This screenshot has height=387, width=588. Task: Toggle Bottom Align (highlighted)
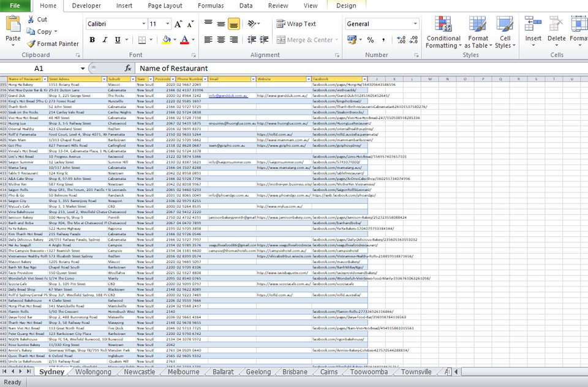pyautogui.click(x=233, y=24)
